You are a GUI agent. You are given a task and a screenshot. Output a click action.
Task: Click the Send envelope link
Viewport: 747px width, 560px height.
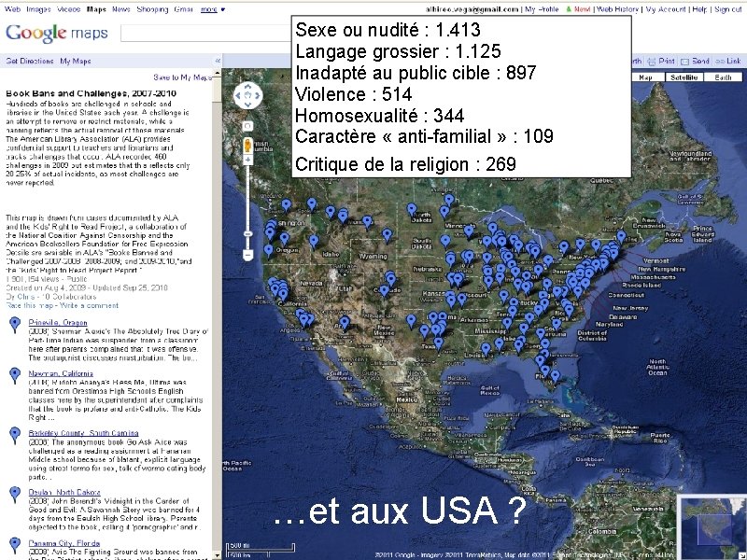click(x=695, y=61)
